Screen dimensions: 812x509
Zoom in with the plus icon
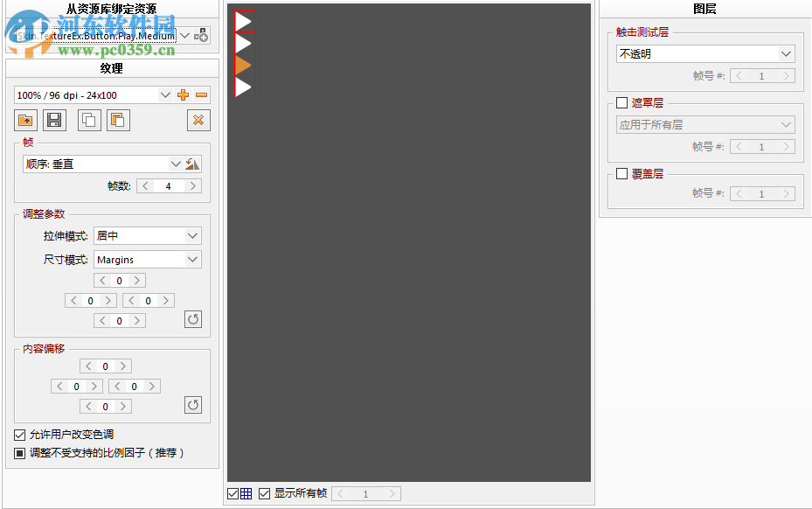pyautogui.click(x=183, y=94)
